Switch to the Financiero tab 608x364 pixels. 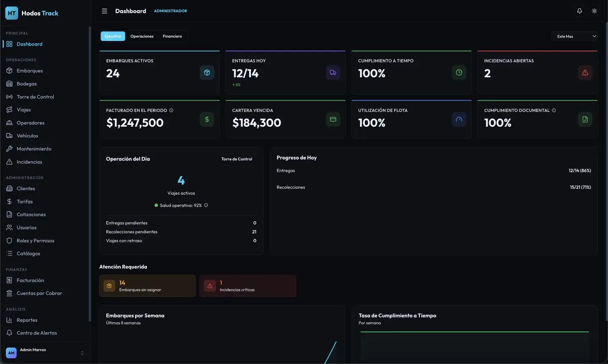click(x=172, y=36)
